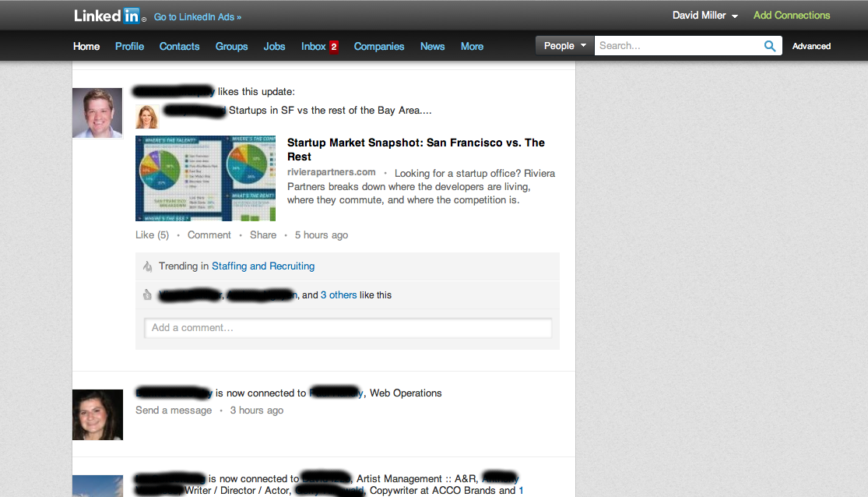Like the startup update, Like (5)
The image size is (868, 497).
click(153, 235)
